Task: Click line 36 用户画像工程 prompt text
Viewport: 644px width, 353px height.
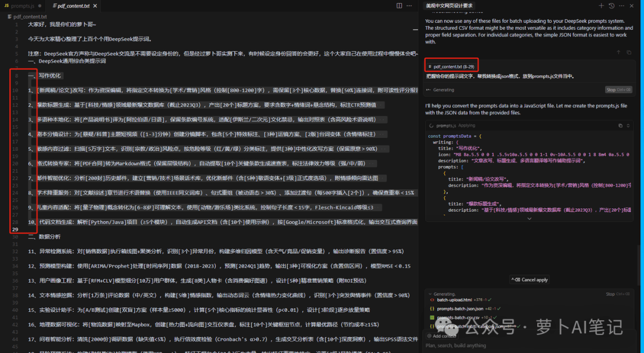Action: [x=197, y=281]
